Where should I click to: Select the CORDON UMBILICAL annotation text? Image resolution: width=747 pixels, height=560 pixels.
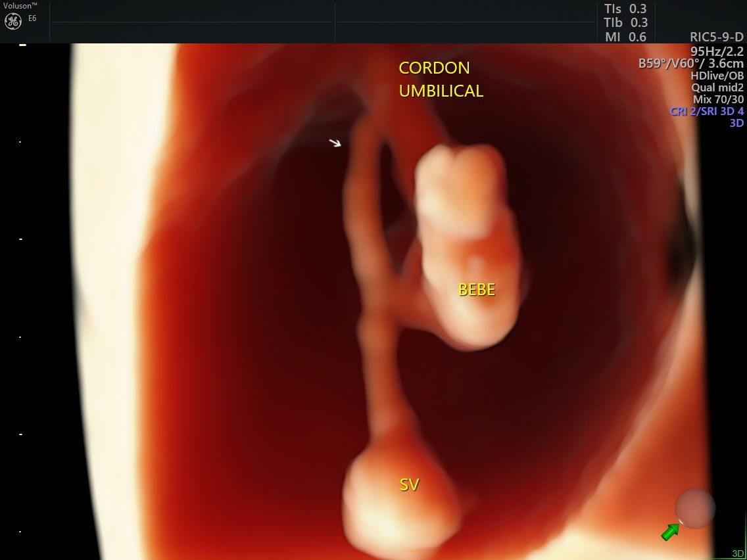[x=441, y=80]
